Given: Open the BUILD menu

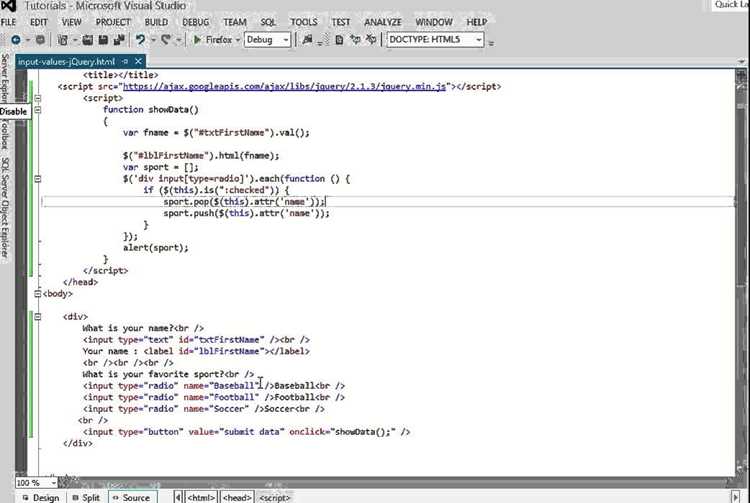Looking at the screenshot, I should [156, 22].
